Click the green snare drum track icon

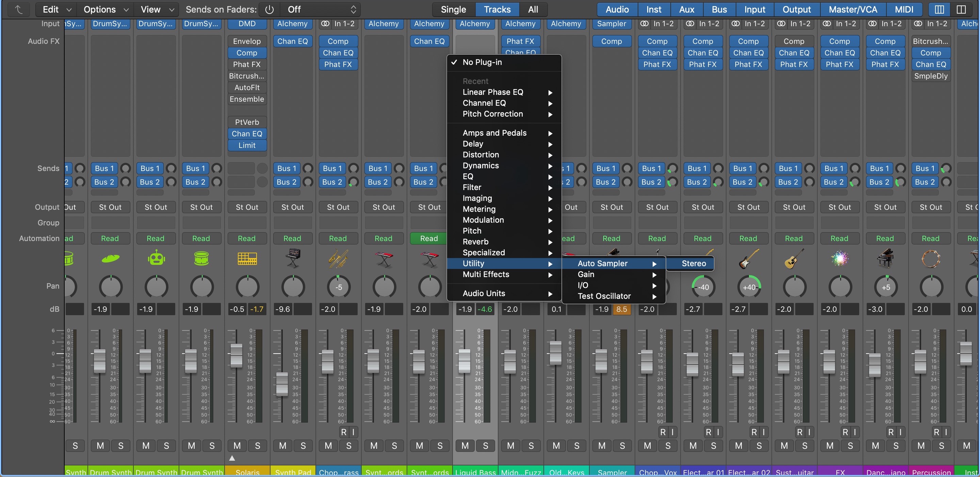202,258
